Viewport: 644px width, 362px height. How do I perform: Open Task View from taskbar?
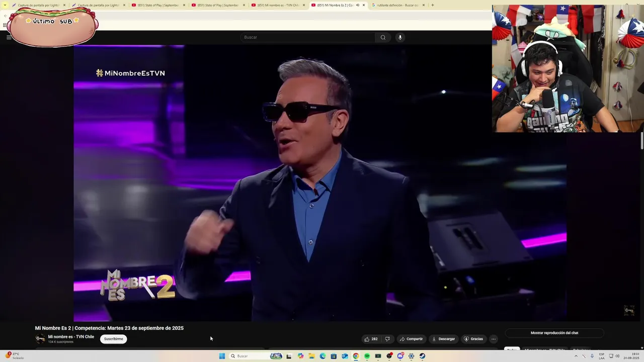(289, 356)
